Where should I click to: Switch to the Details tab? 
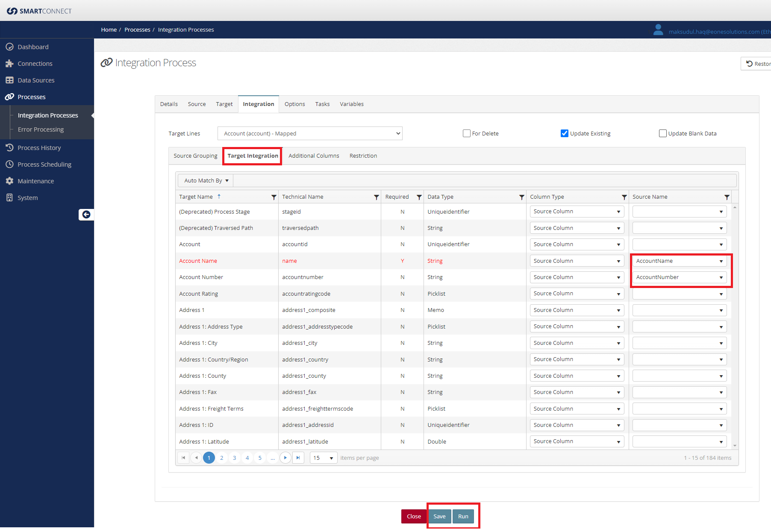click(x=169, y=104)
